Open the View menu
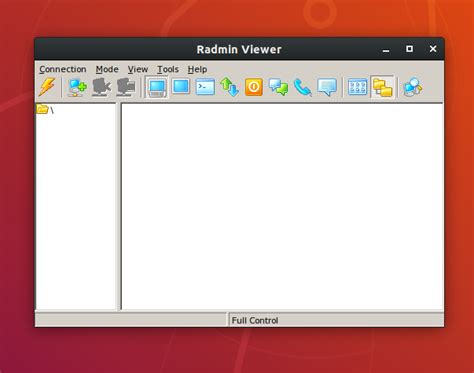Screen dimensions: 474x373 [x=138, y=69]
